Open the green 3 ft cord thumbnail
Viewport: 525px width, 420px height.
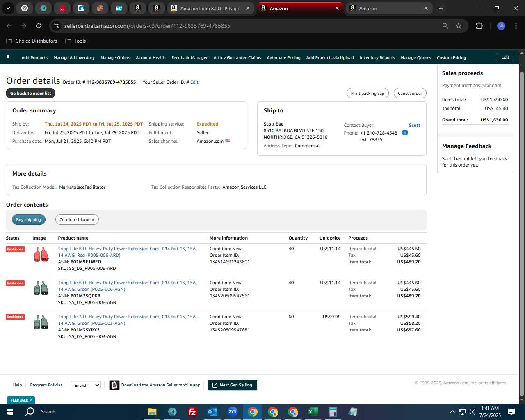click(41, 322)
